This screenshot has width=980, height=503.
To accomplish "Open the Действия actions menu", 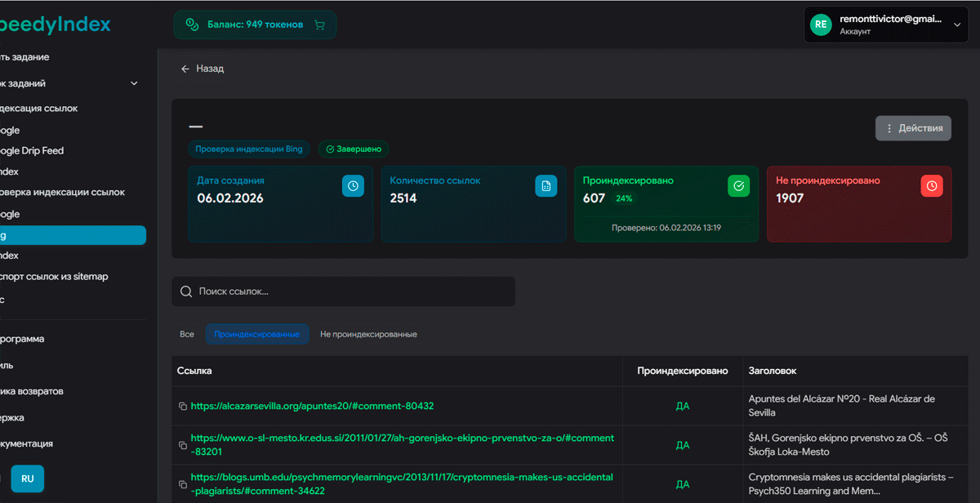I will (913, 128).
